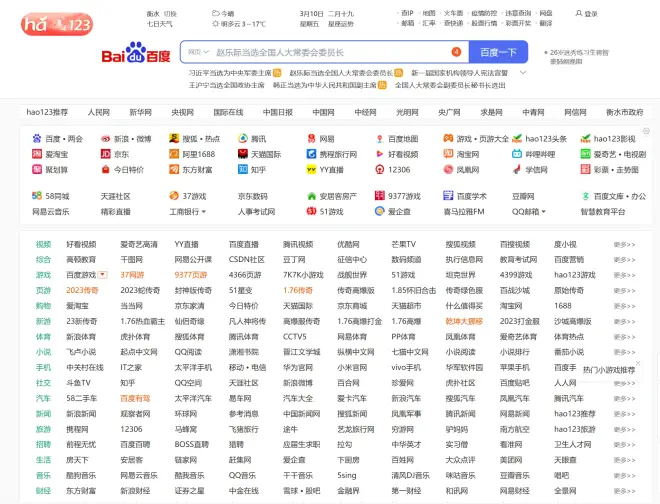Open the 智慧教育平台 text link
660x504 pixels.
click(x=603, y=212)
